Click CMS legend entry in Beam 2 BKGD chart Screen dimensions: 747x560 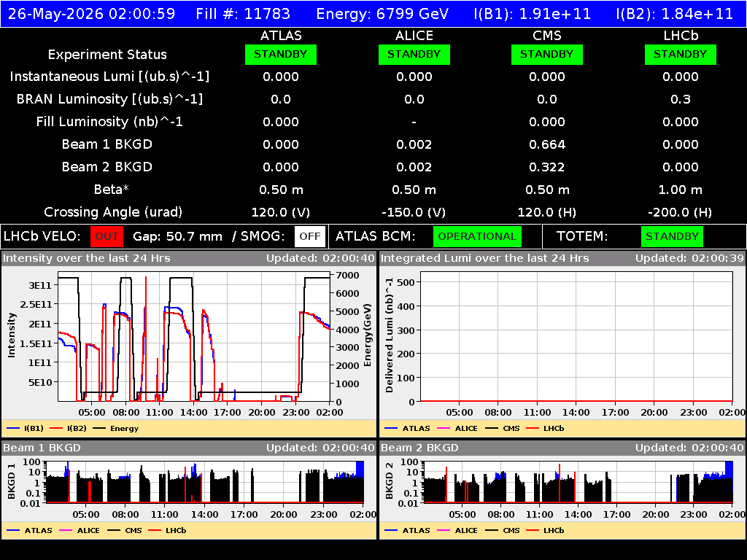tap(503, 530)
